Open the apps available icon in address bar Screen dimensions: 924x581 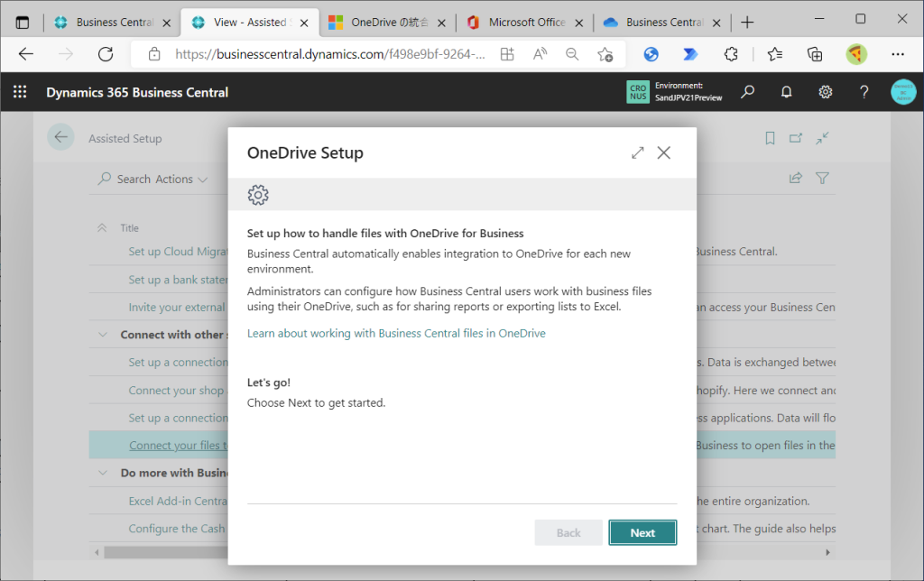tap(507, 54)
